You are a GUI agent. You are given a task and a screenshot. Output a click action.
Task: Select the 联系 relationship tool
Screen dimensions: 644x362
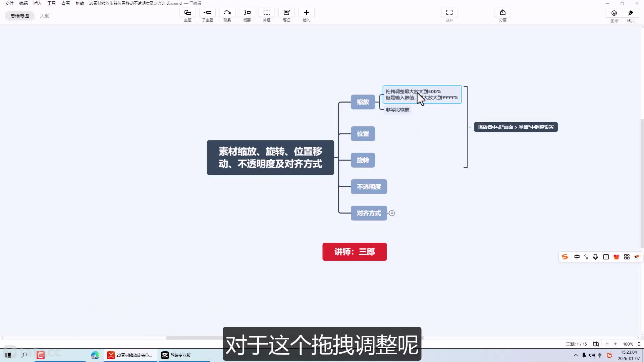pyautogui.click(x=227, y=13)
